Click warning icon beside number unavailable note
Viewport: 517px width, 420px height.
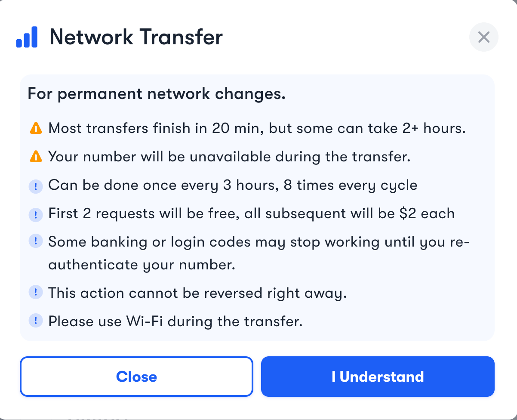(x=36, y=157)
